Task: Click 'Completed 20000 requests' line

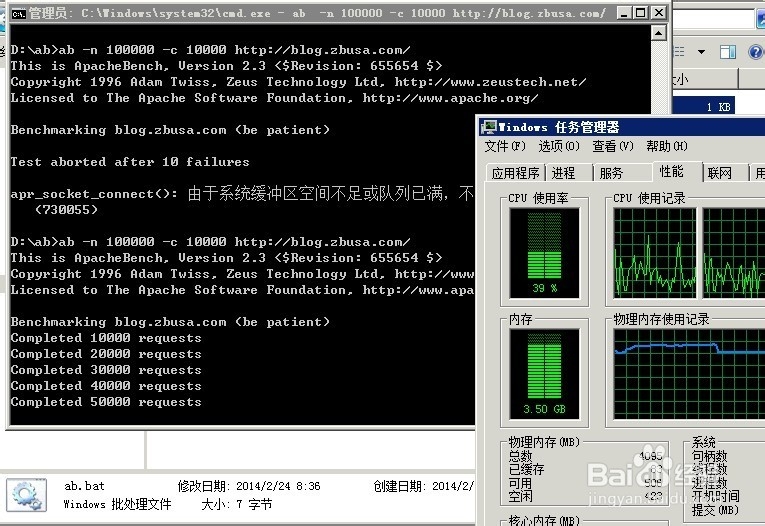Action: click(x=106, y=354)
